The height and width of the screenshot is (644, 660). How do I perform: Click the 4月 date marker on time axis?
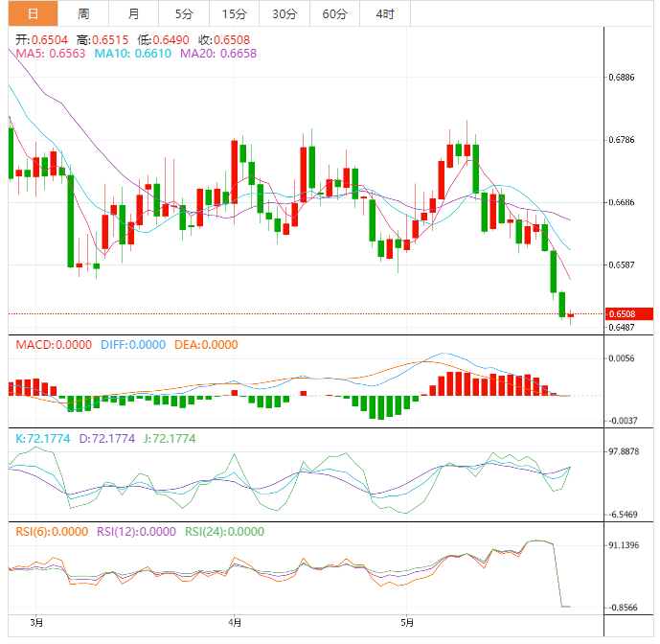coord(236,622)
